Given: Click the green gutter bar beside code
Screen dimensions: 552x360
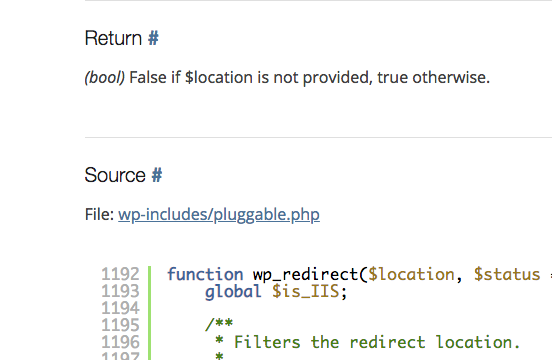Looking at the screenshot, I should coord(150,313).
